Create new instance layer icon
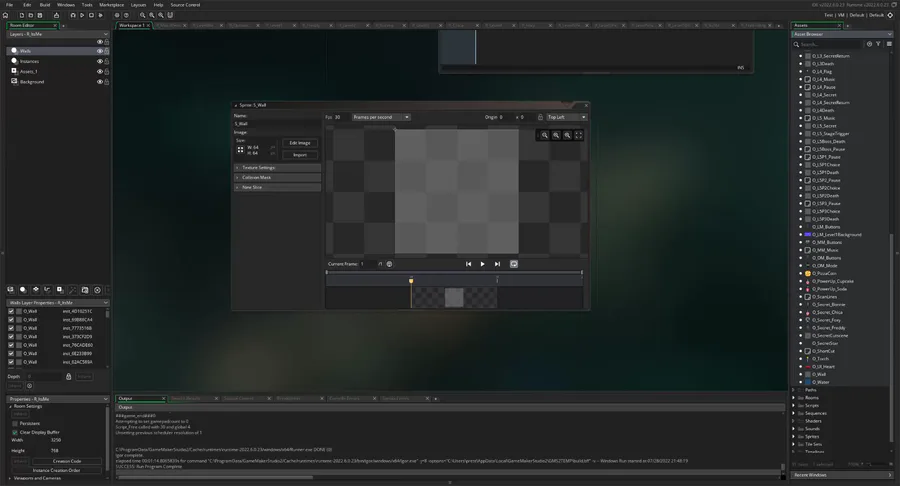 click(23, 290)
